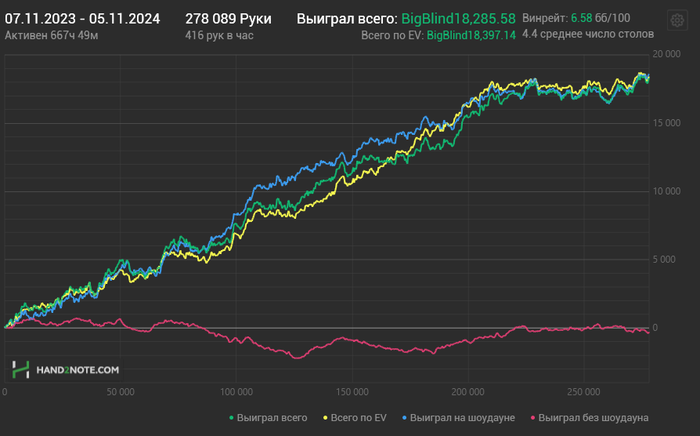Click the winrate value '6.58 бб/100'
Image resolution: width=700 pixels, height=436 pixels.
coord(600,18)
